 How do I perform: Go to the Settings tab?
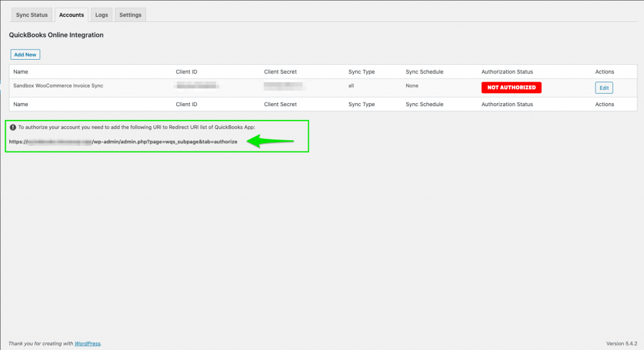[130, 15]
